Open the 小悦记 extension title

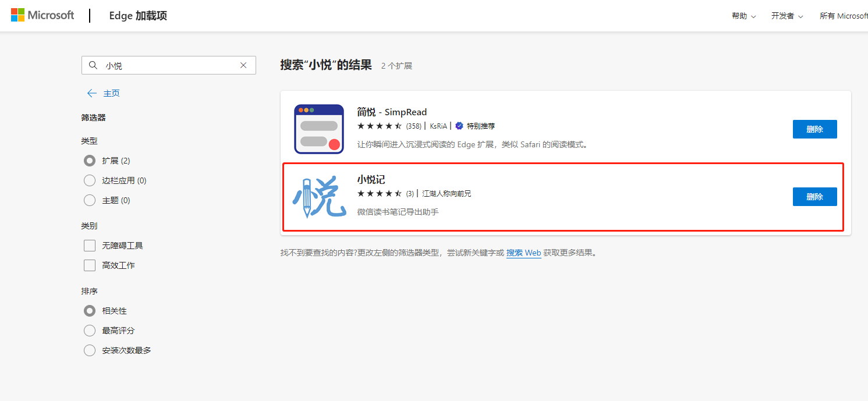[x=371, y=179]
